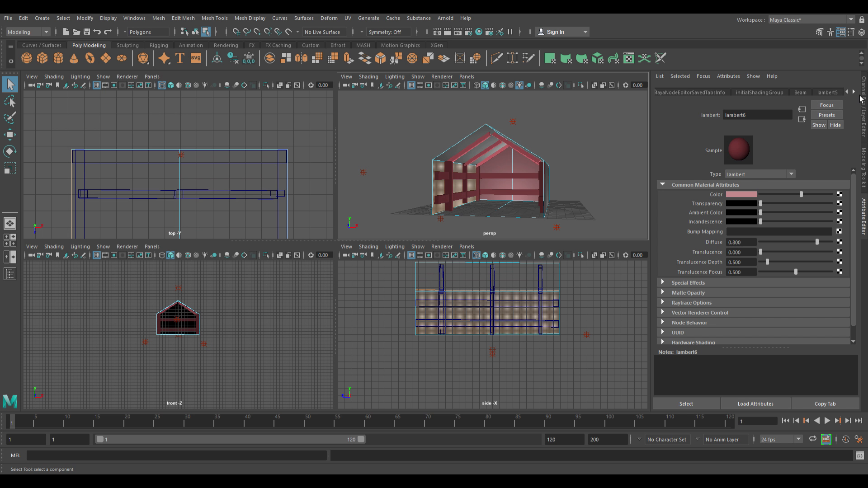Toggle Color attribute map checker button
The image size is (868, 488).
point(840,194)
